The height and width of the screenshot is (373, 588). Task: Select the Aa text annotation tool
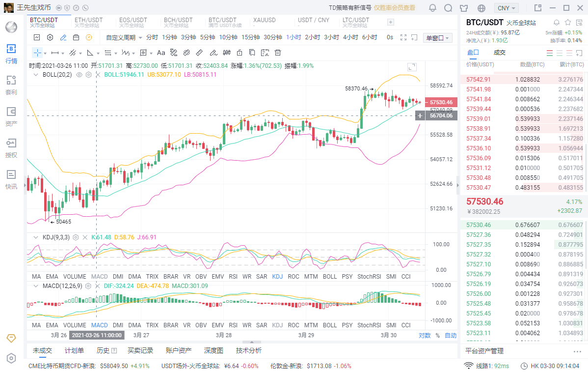point(160,53)
